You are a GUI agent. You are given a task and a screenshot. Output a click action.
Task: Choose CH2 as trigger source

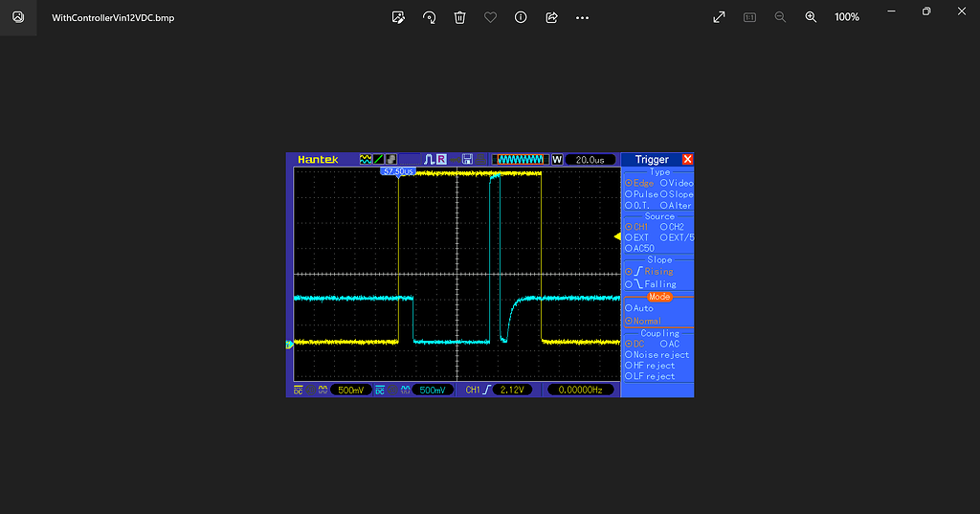pos(673,227)
